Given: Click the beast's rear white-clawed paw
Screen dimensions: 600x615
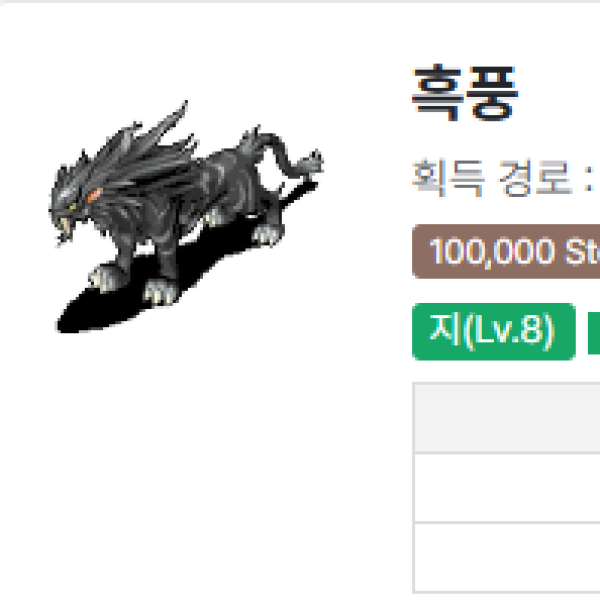Looking at the screenshot, I should pyautogui.click(x=268, y=235).
